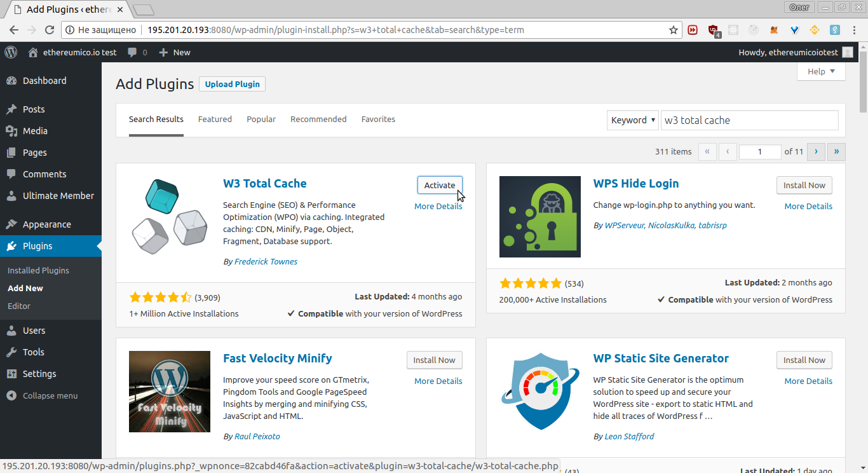Select the Search Results tab
Viewport: 868px width, 473px height.
(x=156, y=119)
